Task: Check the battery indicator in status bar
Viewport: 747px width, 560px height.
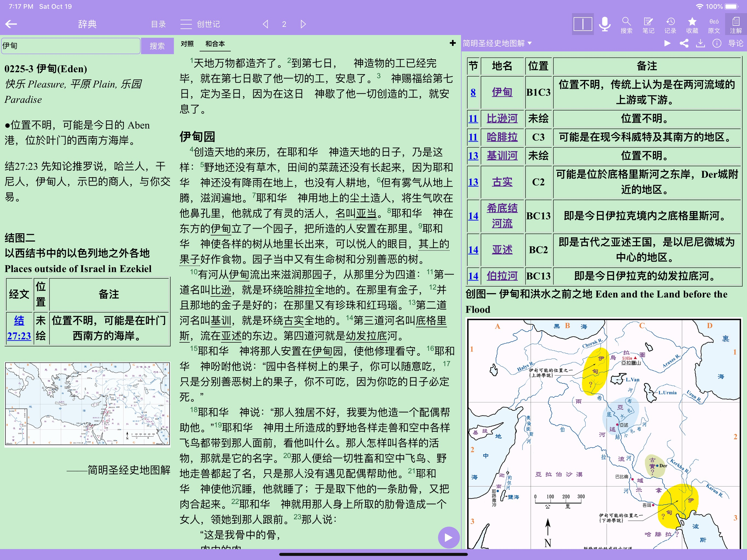Action: tap(731, 6)
